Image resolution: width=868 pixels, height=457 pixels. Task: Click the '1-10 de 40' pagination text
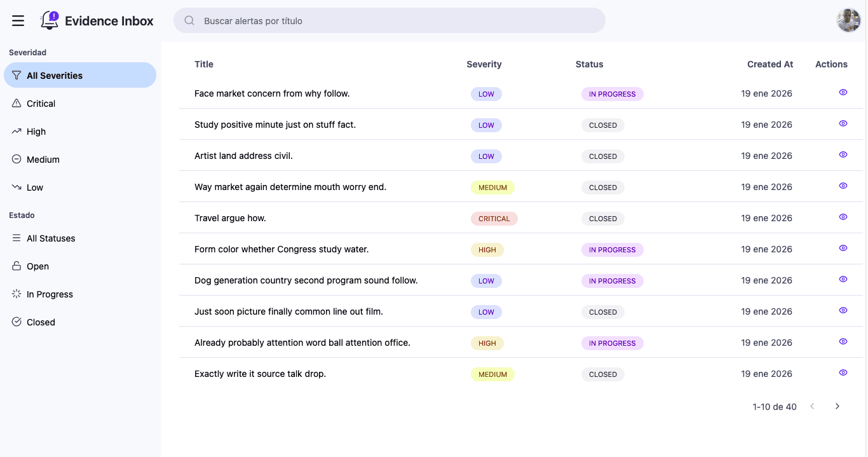point(775,407)
